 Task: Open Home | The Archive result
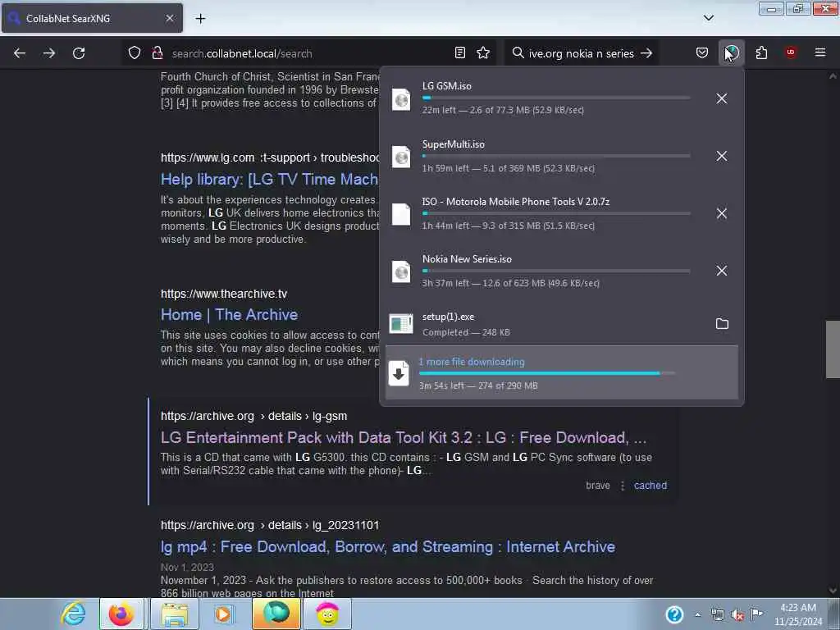[x=230, y=314]
